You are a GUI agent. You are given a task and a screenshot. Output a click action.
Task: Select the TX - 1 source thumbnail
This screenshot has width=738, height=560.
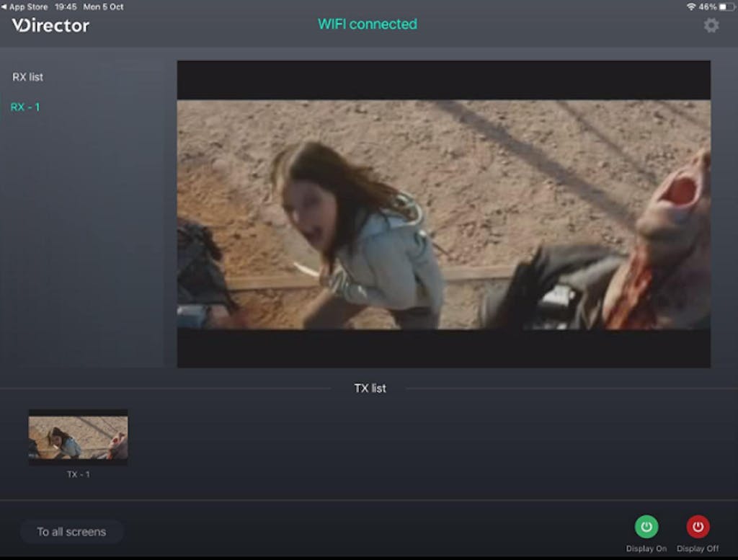(x=78, y=437)
